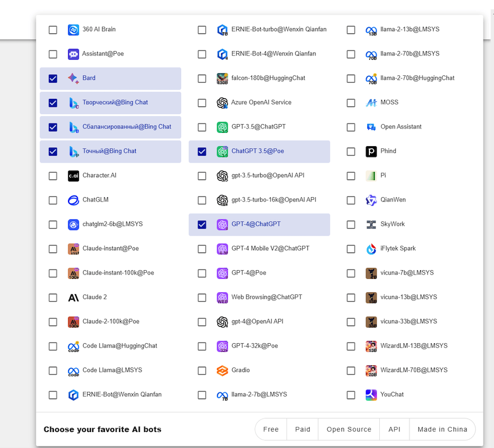Viewport: 494px width, 448px height.
Task: Click the Gradio orange icon
Action: pyautogui.click(x=222, y=371)
